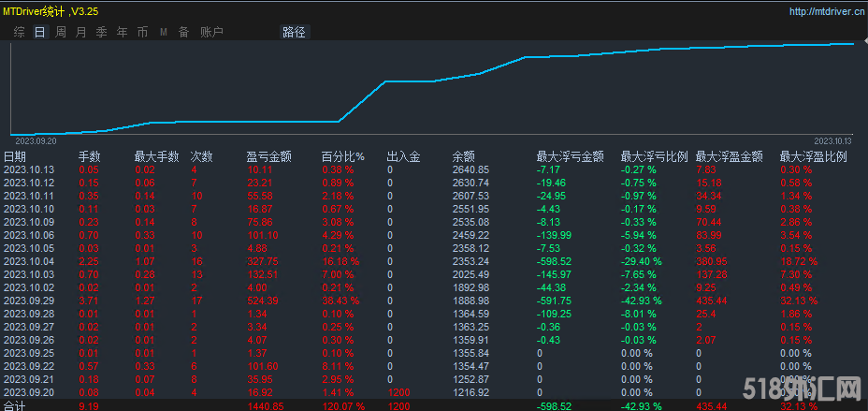The height and width of the screenshot is (411, 868).
Task: Select the 2023.10.13 date row
Action: pos(30,169)
